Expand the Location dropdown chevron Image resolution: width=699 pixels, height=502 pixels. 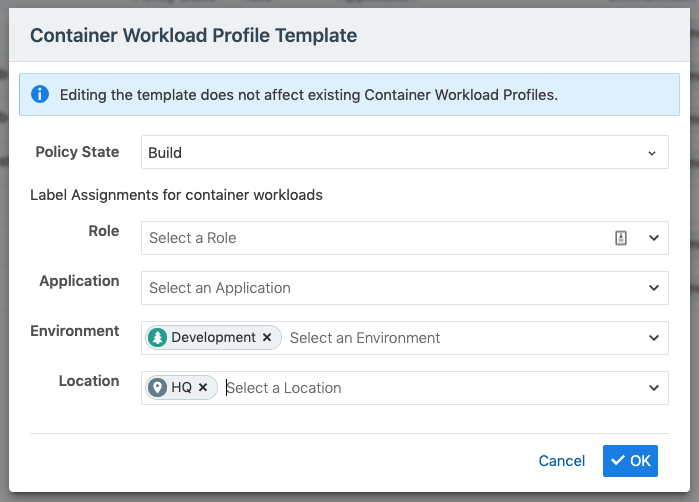tap(654, 388)
